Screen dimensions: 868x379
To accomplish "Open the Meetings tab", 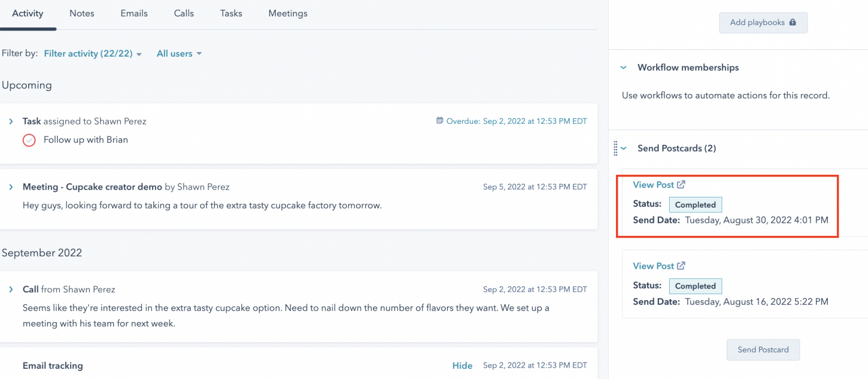I will click(x=288, y=13).
